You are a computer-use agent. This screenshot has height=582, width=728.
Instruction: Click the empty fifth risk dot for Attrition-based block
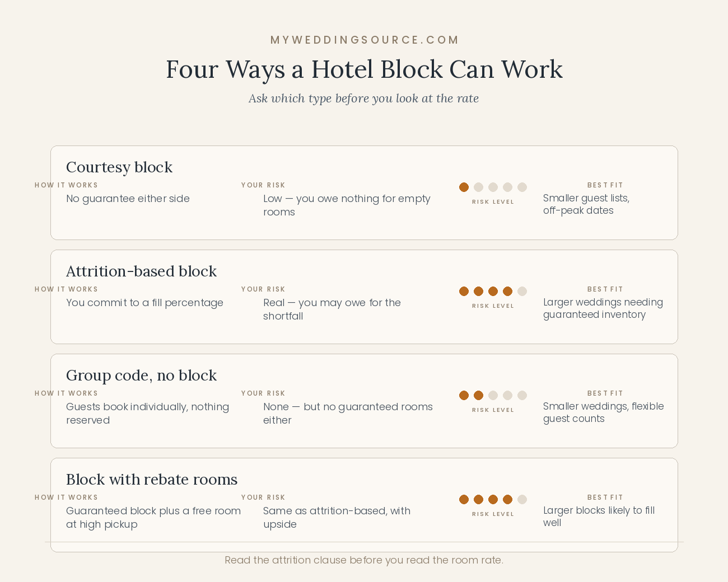pos(522,291)
